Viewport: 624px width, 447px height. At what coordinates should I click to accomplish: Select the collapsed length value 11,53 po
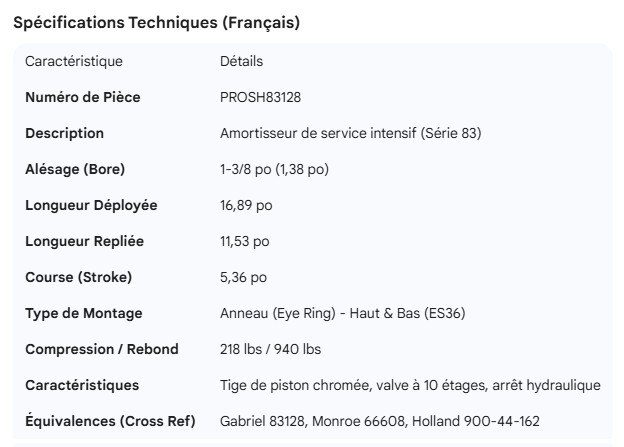coord(245,242)
